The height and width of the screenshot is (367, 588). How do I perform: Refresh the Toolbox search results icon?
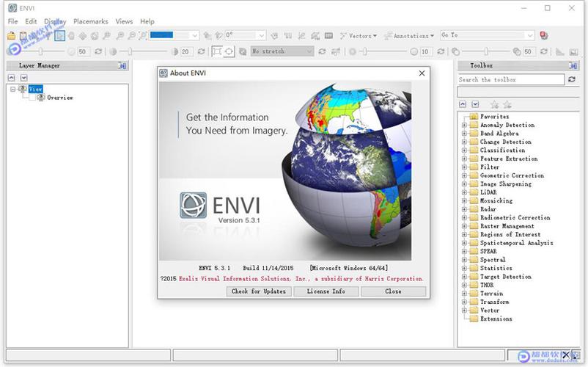[x=571, y=79]
